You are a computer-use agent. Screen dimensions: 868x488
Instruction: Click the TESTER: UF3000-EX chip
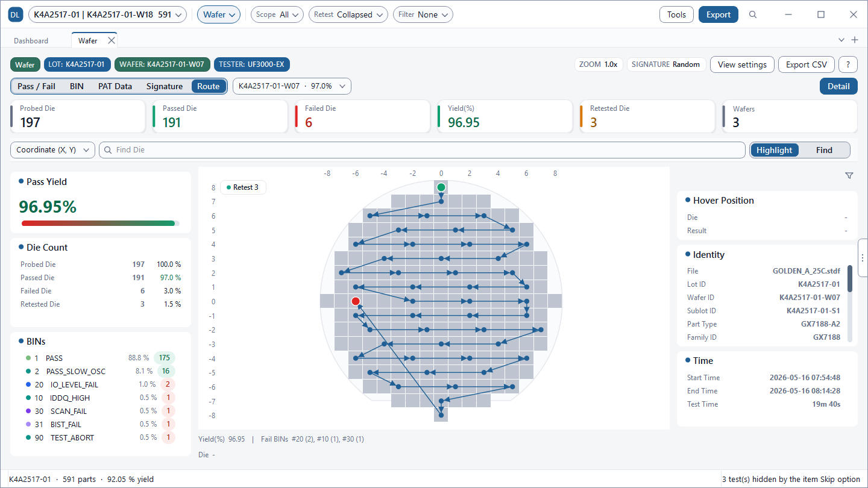[x=253, y=64]
